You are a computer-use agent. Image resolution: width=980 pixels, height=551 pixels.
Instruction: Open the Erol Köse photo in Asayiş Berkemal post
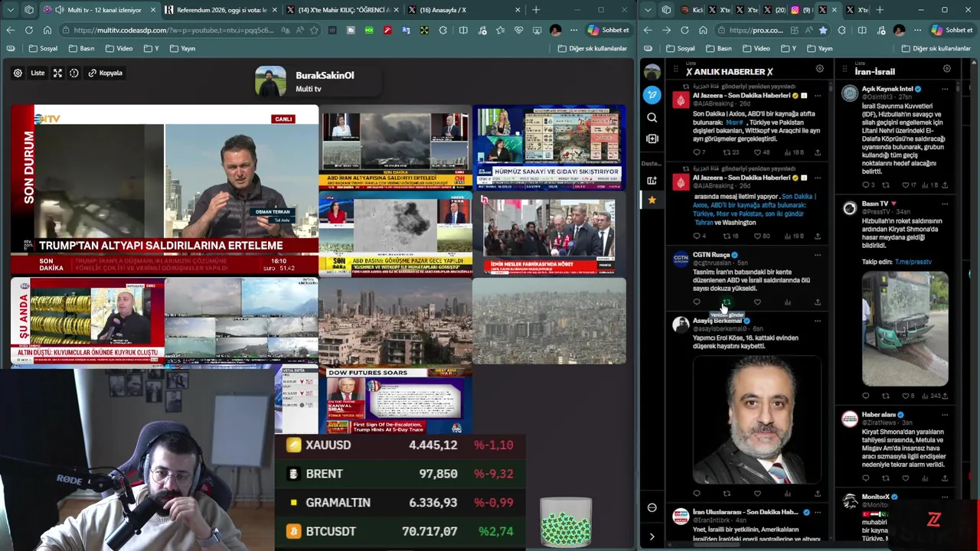click(x=756, y=419)
